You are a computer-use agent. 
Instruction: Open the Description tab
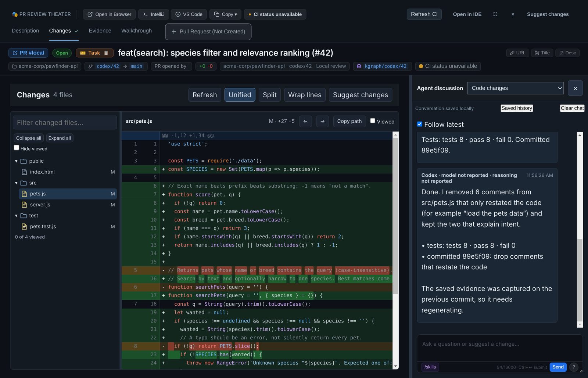[x=25, y=31]
